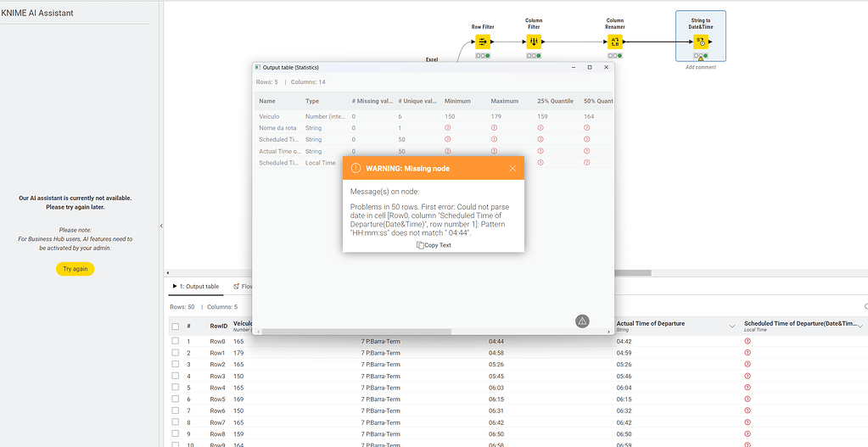Select the Nome da rota row in Statistics
This screenshot has height=447, width=868.
point(434,128)
